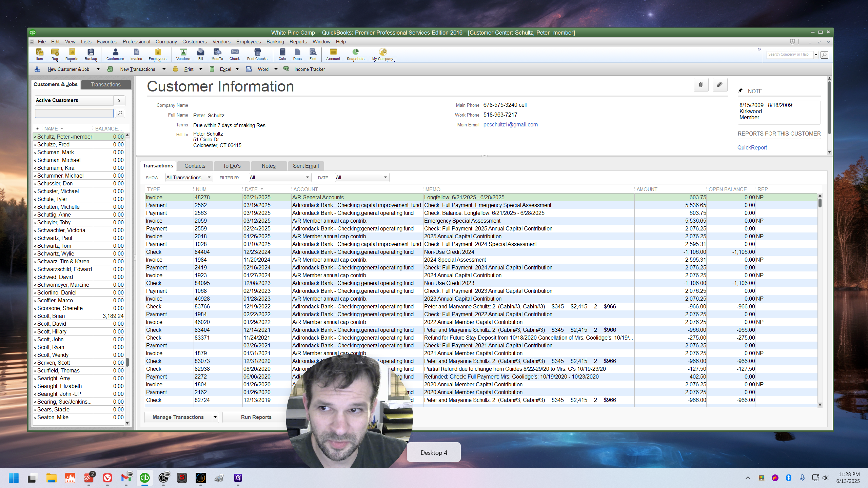
Task: Click the Manage Transactions button
Action: [178, 417]
